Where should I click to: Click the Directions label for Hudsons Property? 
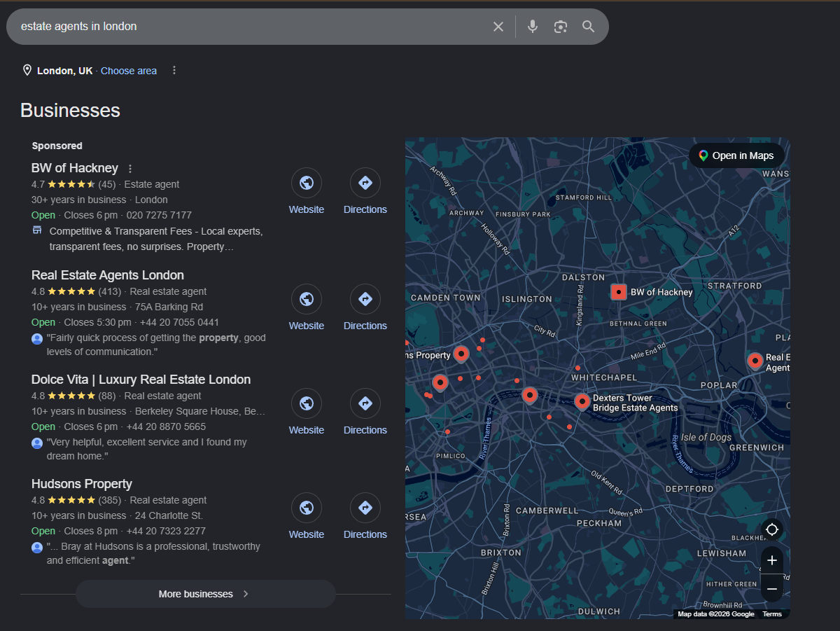point(365,534)
